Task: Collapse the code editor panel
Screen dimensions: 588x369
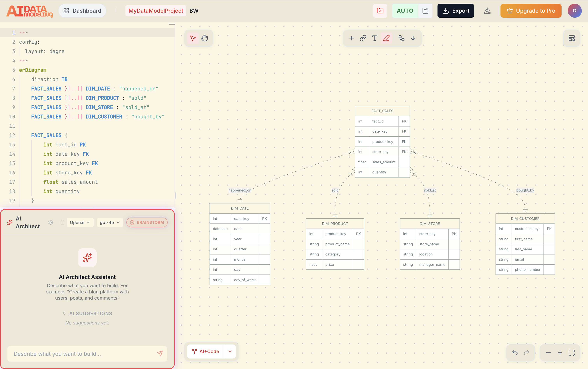Action: coord(172,24)
